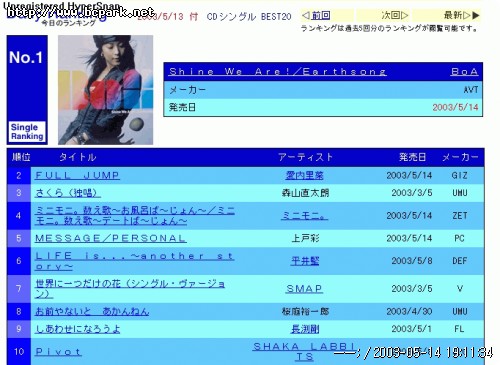Select the タイトル column header

coord(78,157)
